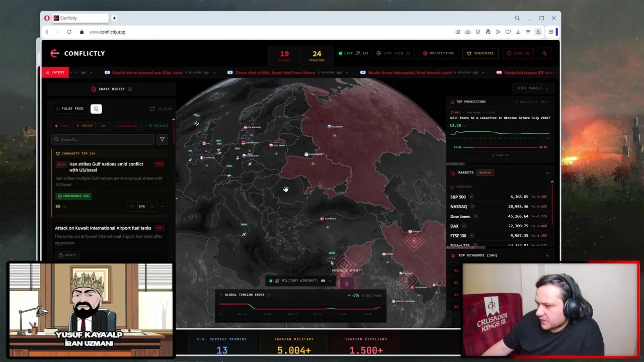Screen dimensions: 644x362
Task: Open browser downloads icon
Action: [x=518, y=32]
